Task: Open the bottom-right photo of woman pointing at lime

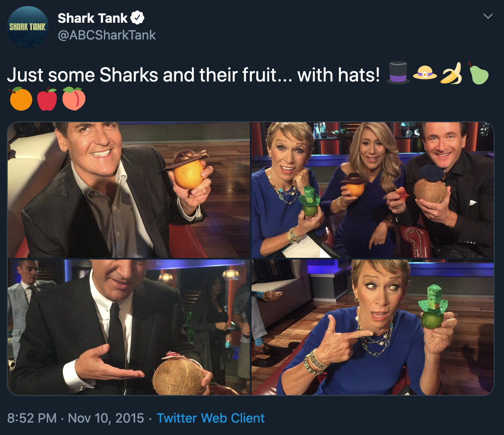Action: click(x=372, y=327)
